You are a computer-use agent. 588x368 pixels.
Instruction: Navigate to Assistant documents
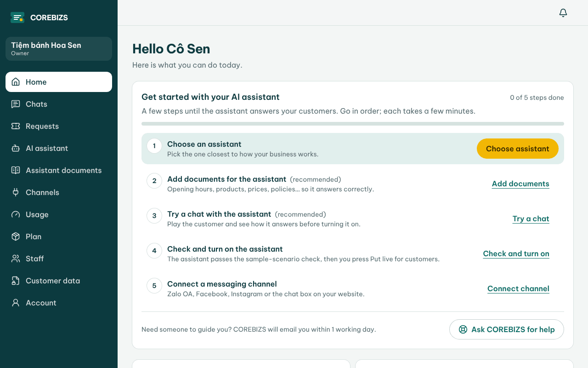click(x=59, y=170)
